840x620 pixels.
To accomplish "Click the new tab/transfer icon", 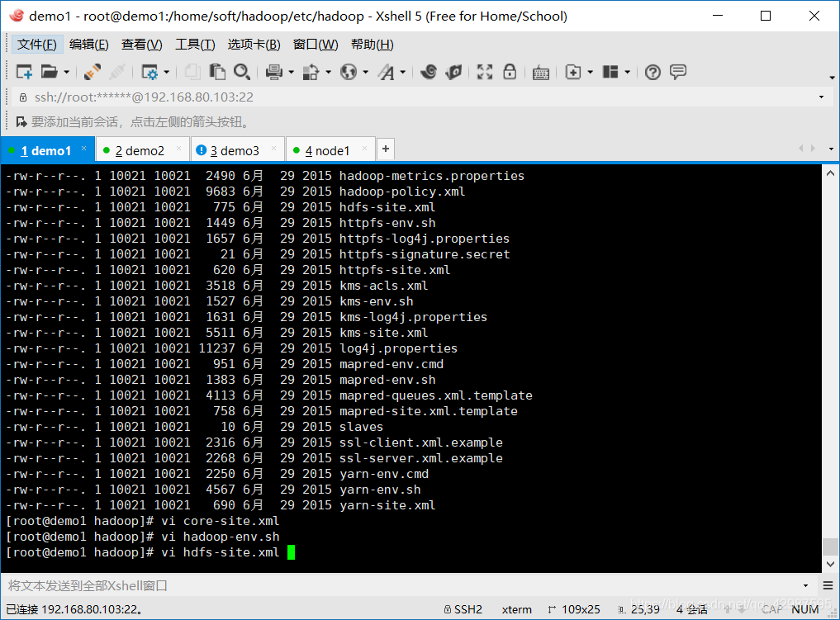I will click(573, 72).
